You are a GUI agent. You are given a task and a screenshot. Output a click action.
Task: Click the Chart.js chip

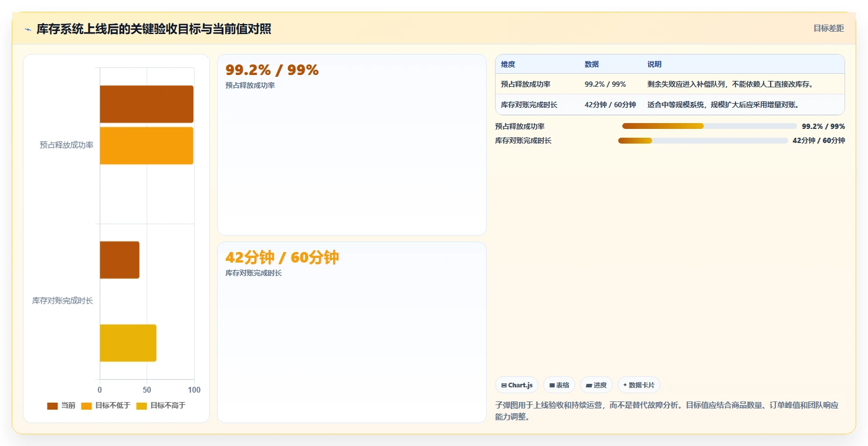click(517, 385)
